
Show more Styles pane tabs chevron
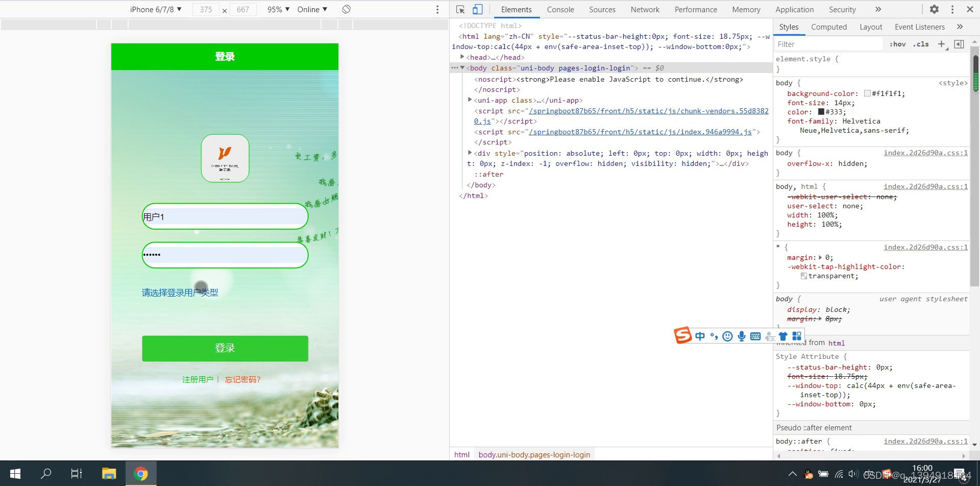[x=960, y=27]
